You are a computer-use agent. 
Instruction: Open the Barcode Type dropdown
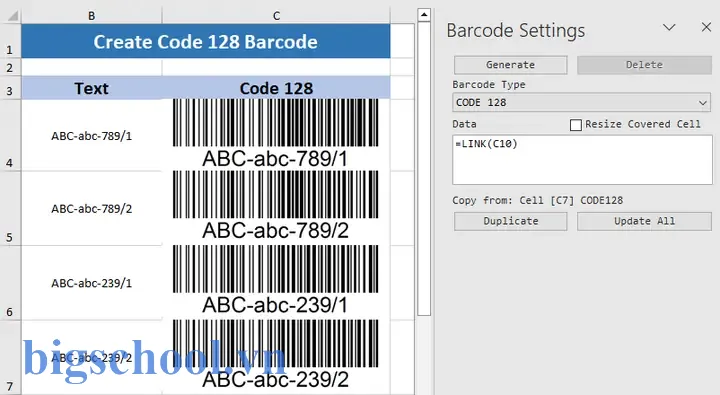[581, 102]
